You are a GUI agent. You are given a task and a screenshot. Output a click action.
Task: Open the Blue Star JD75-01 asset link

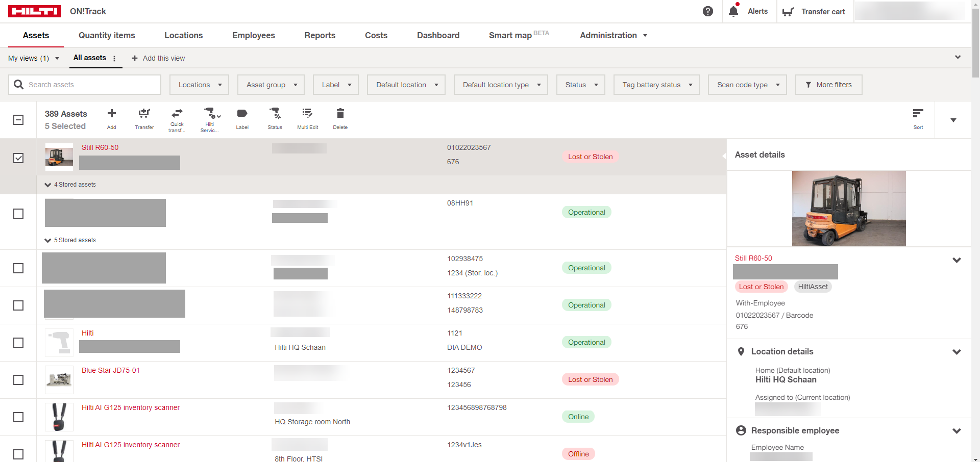tap(111, 370)
